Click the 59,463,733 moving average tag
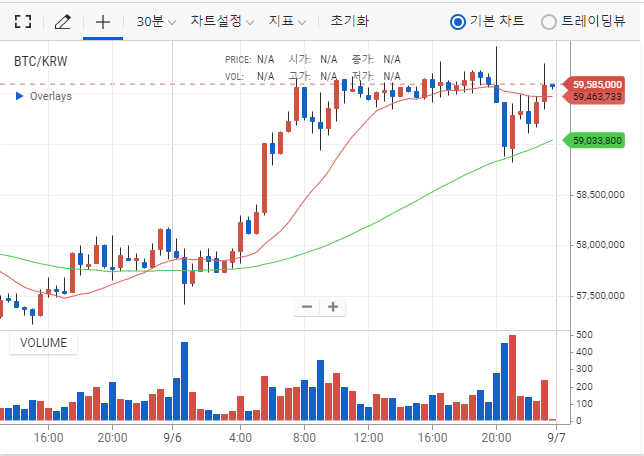644x456 pixels. click(x=596, y=97)
